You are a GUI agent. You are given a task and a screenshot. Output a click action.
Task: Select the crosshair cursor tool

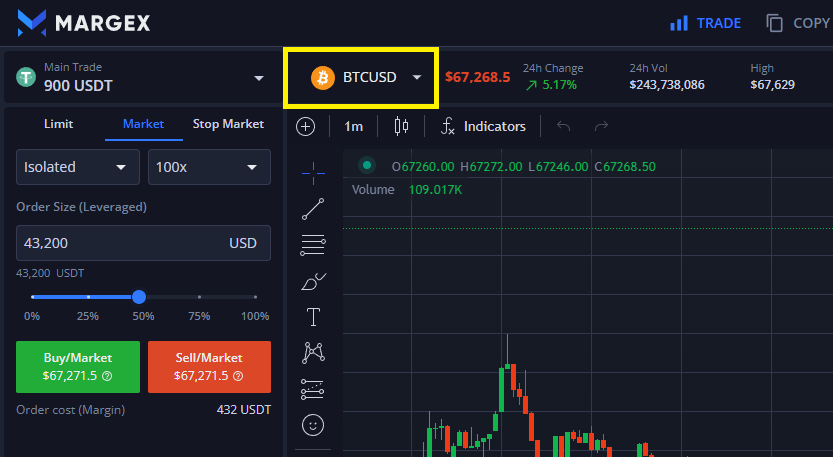[x=313, y=173]
